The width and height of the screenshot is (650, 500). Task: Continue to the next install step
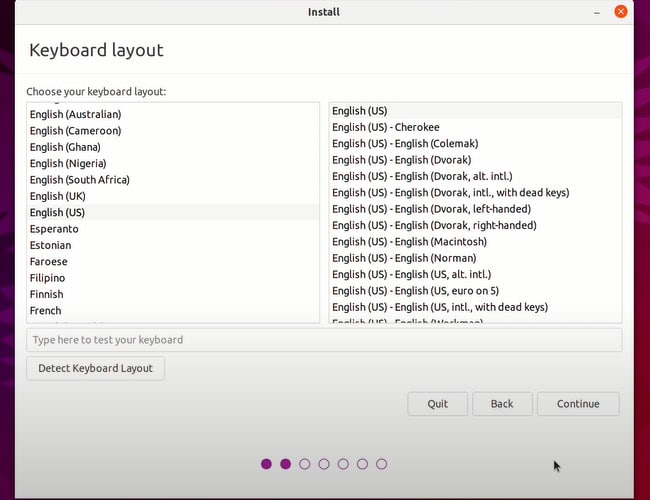click(x=578, y=404)
